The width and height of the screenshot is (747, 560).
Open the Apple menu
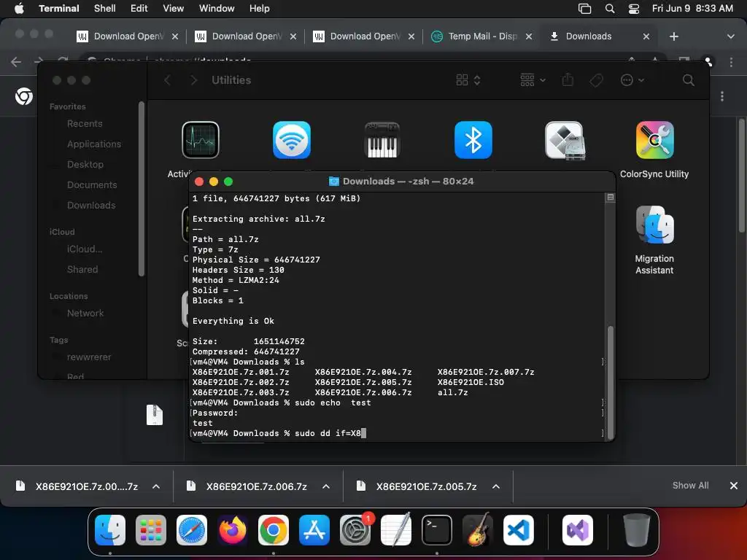point(19,9)
